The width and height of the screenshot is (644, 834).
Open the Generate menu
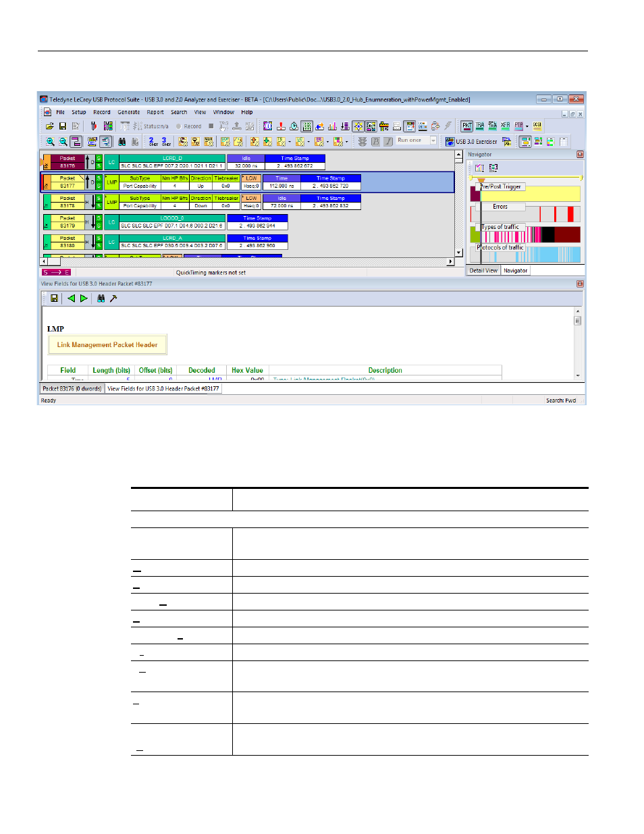pyautogui.click(x=129, y=113)
